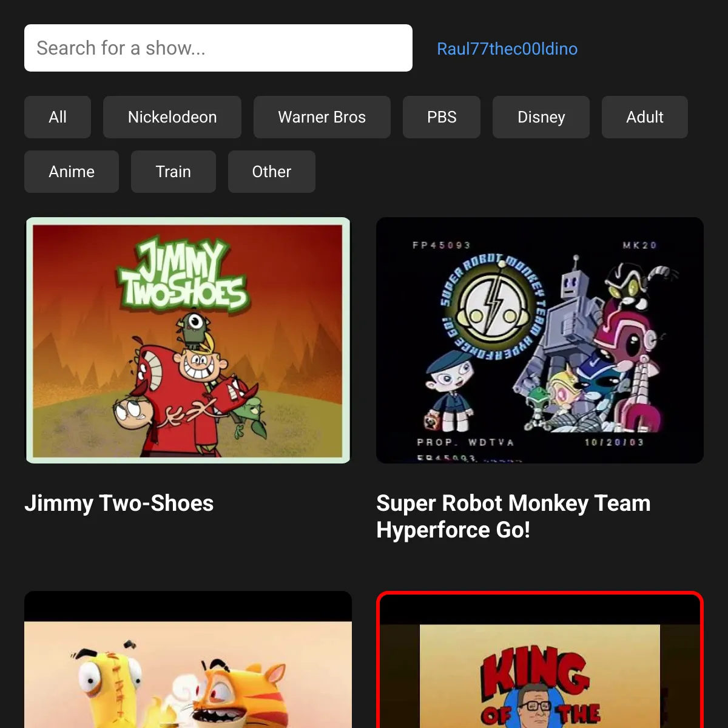Viewport: 728px width, 728px height.
Task: Open the yellow and orange cats thumbnail
Action: tap(188, 661)
